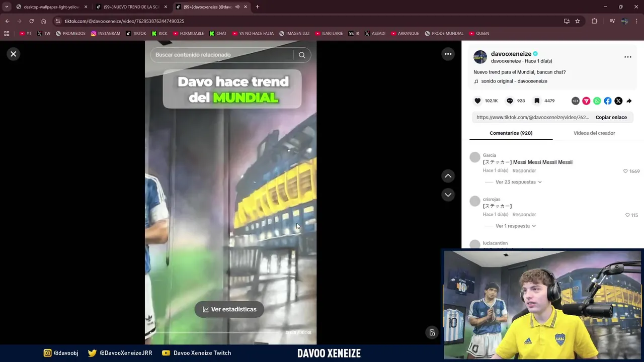The image size is (644, 362).
Task: Reply to Garcia's comment via Responder
Action: (x=524, y=171)
